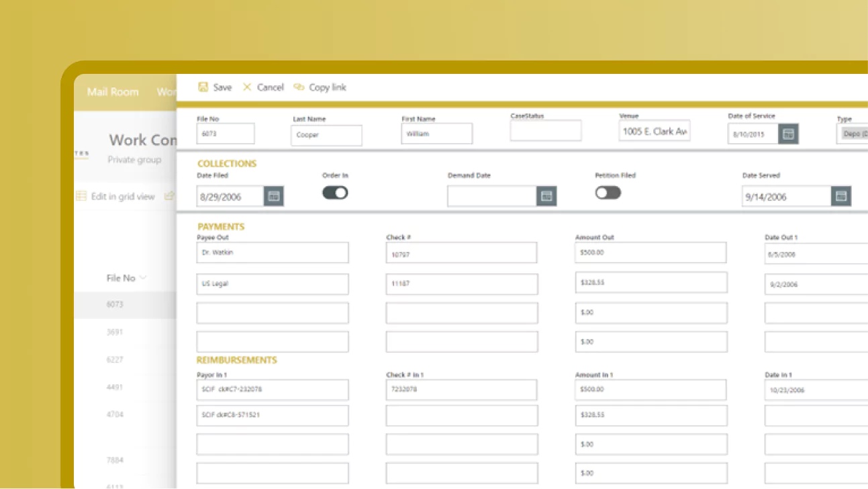Click the empty Demand Date field
This screenshot has height=489, width=868.
(x=492, y=196)
